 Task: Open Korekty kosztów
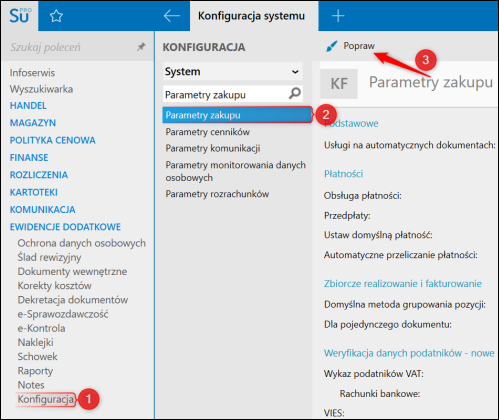click(54, 286)
